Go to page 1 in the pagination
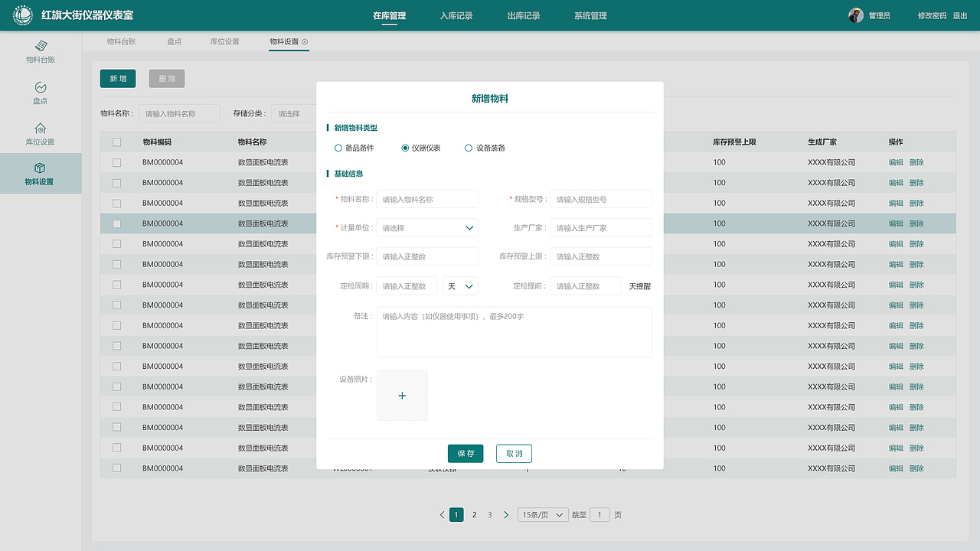980x551 pixels. pos(456,515)
